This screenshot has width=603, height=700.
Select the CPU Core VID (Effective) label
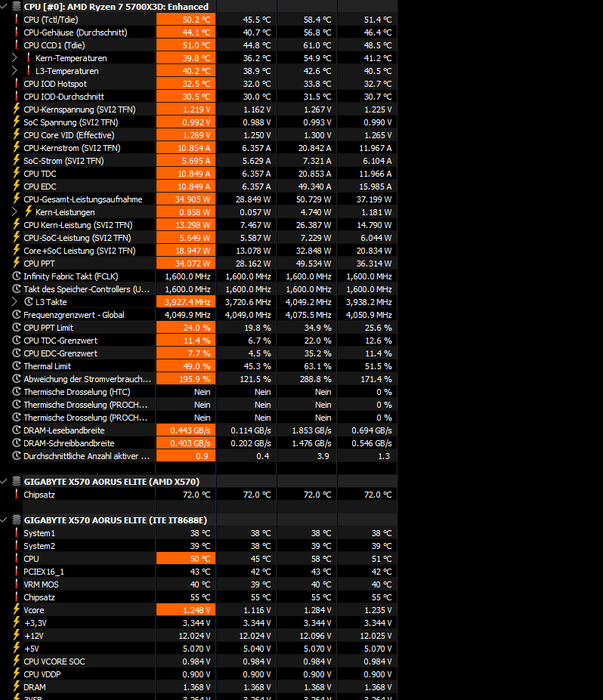tap(69, 135)
